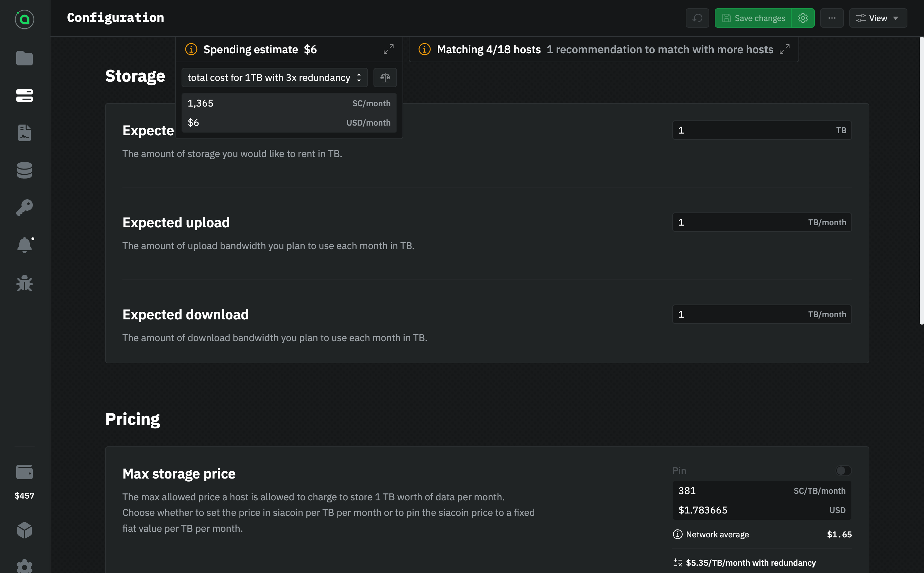The image size is (924, 573).
Task: Click the Expected download heading
Action: click(x=186, y=315)
